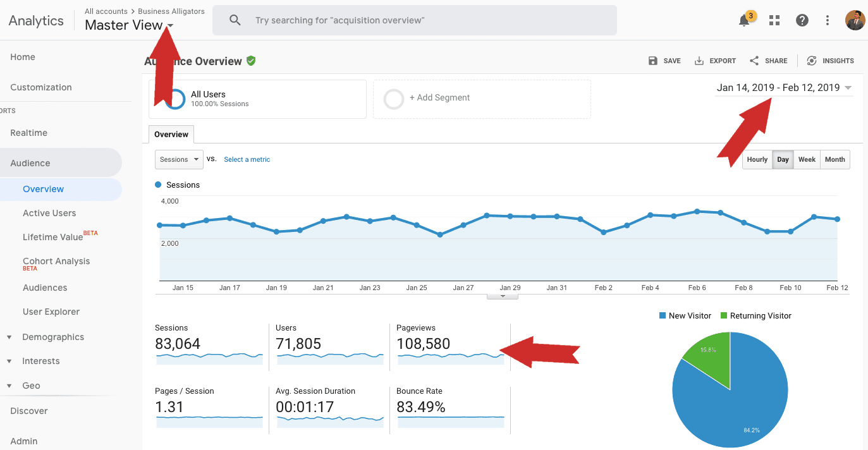Viewport: 868px width, 450px height.
Task: Switch chart granularity to Week
Action: click(807, 160)
